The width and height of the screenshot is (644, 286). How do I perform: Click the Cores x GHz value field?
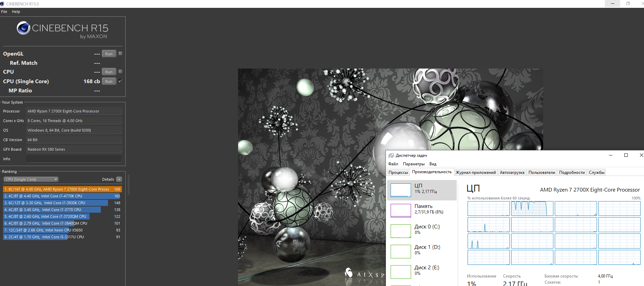[x=74, y=121]
